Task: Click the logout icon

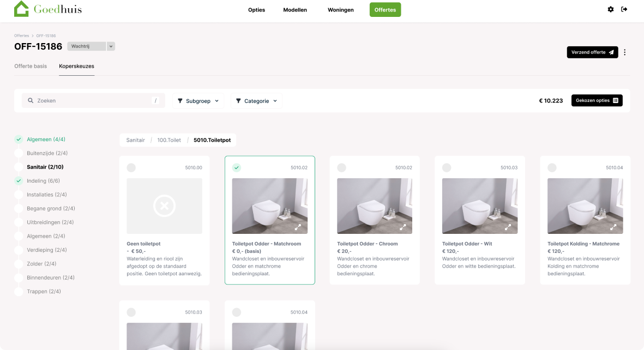Action: click(x=624, y=9)
